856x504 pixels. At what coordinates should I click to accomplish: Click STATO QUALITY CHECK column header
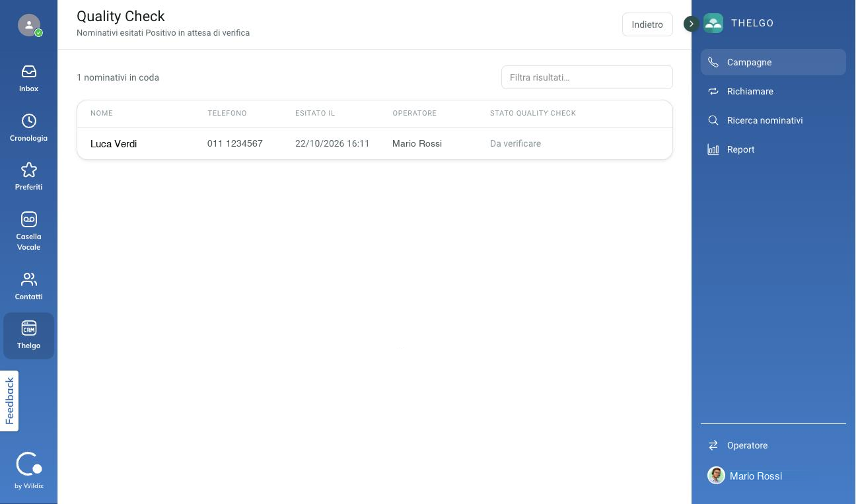pos(533,113)
